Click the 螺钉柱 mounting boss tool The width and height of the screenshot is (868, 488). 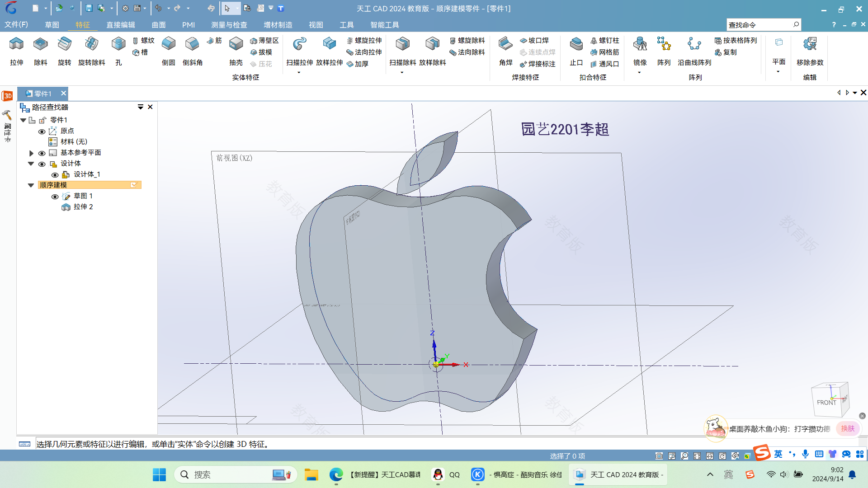605,41
